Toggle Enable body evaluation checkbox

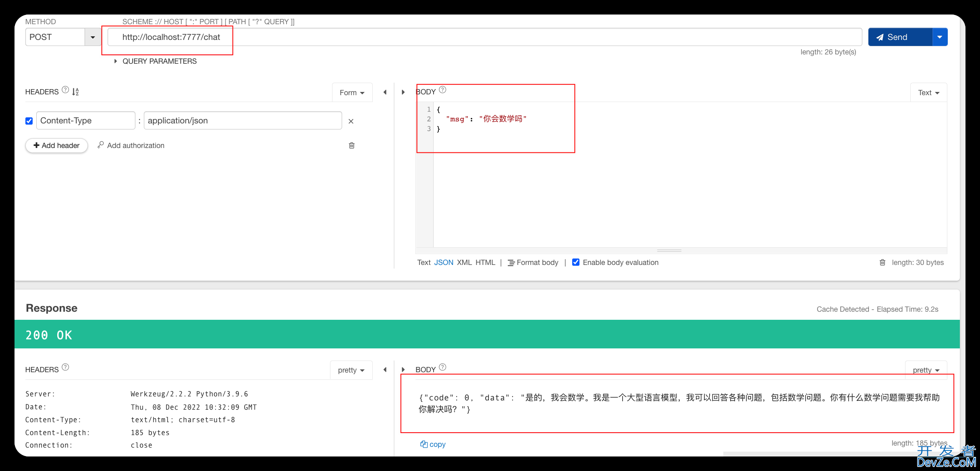[576, 262]
